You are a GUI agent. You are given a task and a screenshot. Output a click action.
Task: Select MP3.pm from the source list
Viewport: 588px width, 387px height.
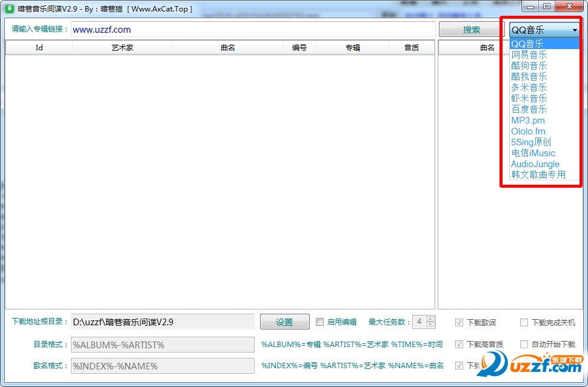click(544, 121)
